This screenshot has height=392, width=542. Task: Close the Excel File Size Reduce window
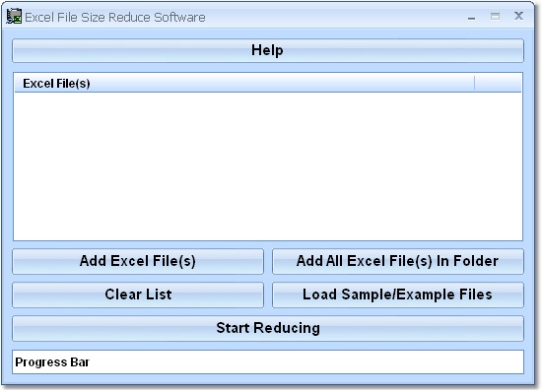(x=518, y=16)
